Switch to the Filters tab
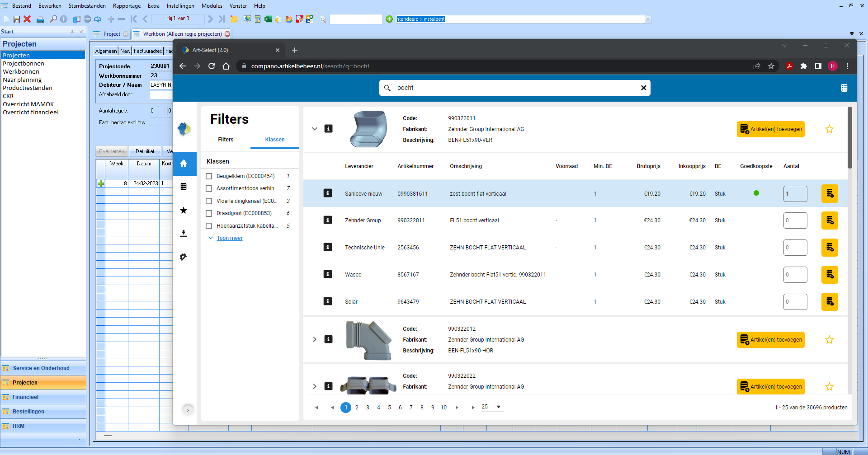The height and width of the screenshot is (455, 868). click(226, 140)
